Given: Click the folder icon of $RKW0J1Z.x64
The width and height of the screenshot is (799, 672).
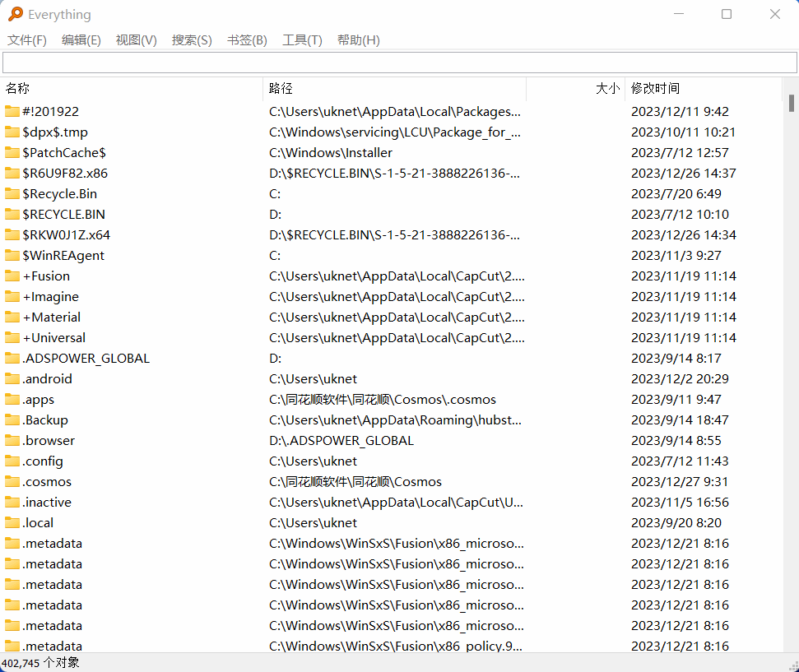Looking at the screenshot, I should coord(12,234).
